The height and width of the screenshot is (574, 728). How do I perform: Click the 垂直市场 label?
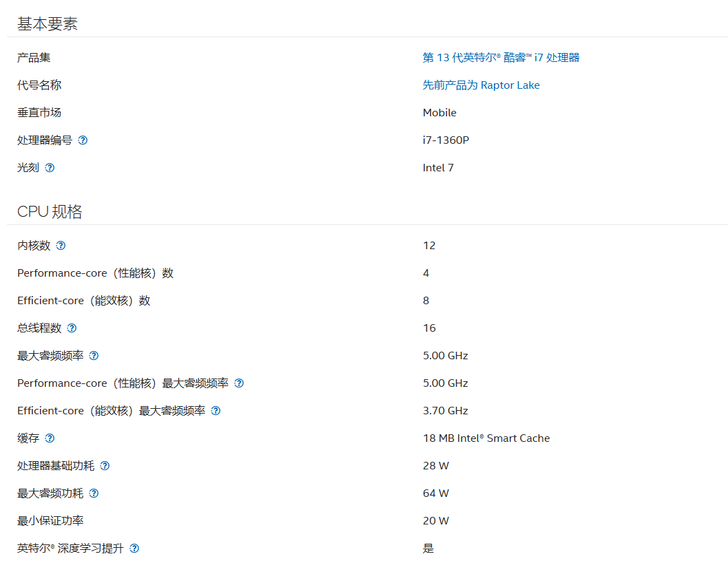[x=39, y=113]
